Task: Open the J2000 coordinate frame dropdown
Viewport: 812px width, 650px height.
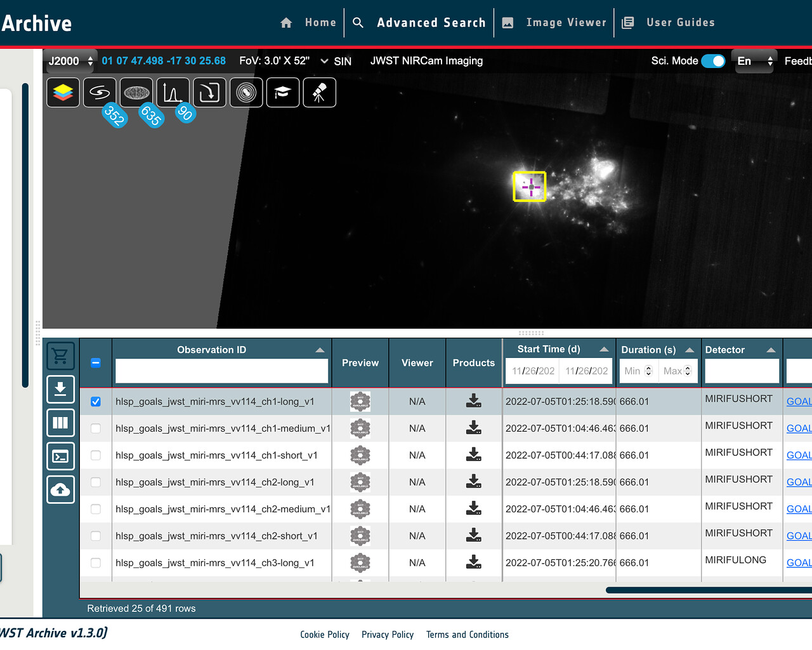Action: (70, 61)
